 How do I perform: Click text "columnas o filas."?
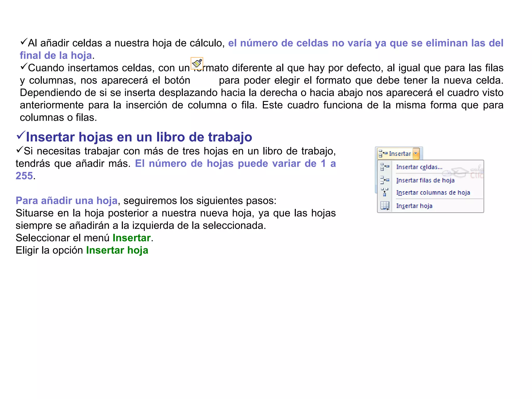(x=58, y=117)
